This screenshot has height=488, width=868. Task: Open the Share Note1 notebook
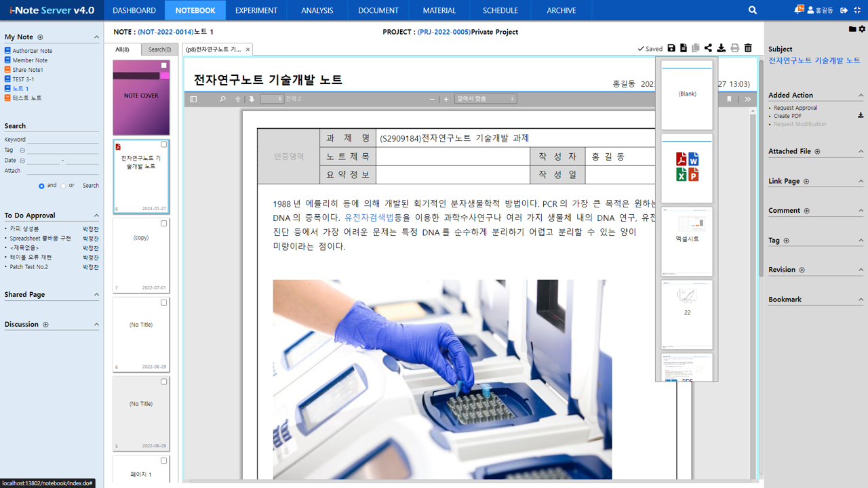(x=28, y=70)
